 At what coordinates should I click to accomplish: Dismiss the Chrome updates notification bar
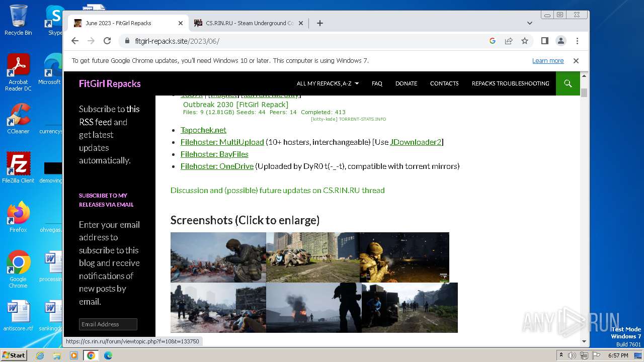tap(576, 61)
